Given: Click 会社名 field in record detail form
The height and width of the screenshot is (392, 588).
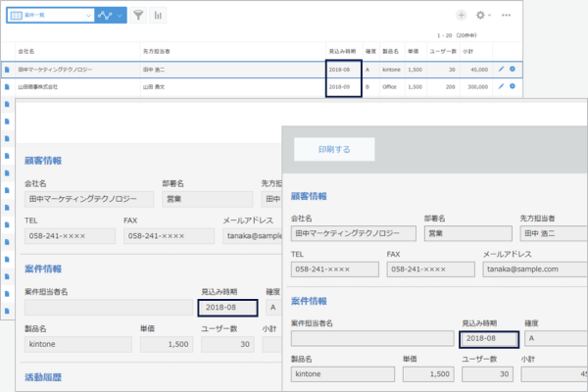Looking at the screenshot, I should (x=89, y=199).
